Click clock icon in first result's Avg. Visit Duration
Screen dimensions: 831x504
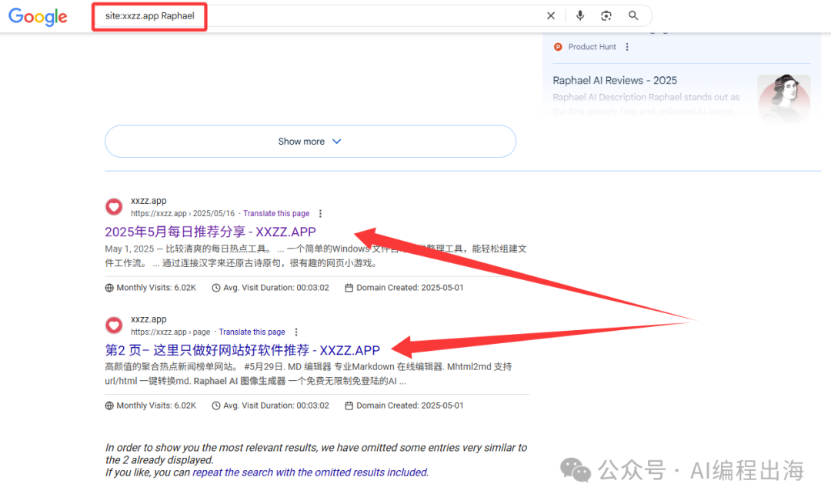point(216,288)
